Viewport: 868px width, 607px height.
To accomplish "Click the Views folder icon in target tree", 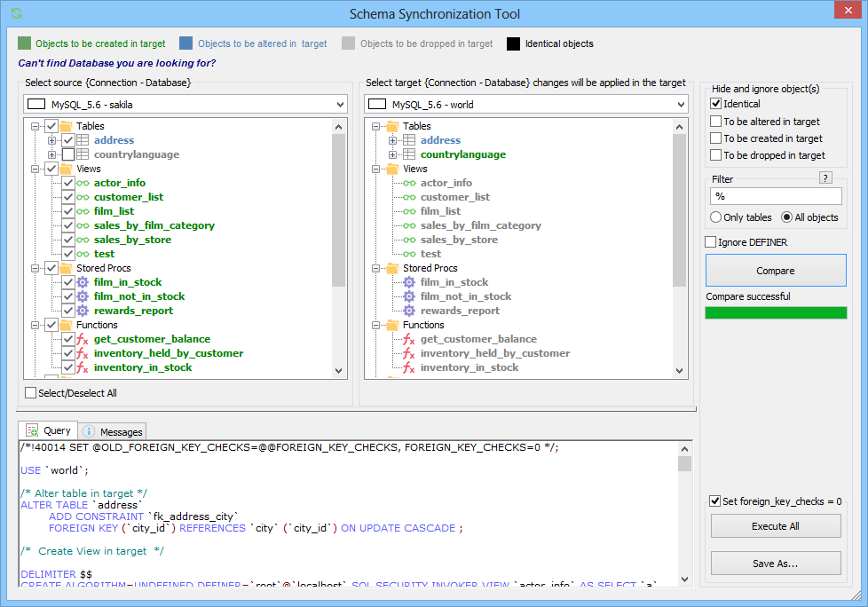I will coord(391,169).
